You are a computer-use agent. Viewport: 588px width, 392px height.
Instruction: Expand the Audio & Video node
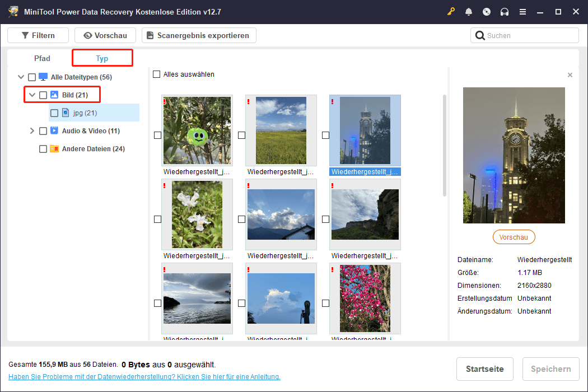click(x=32, y=130)
